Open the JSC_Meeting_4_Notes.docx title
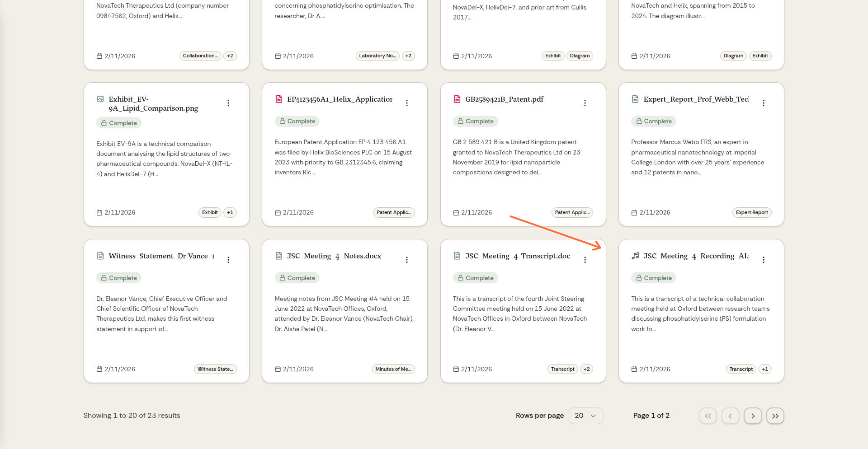The image size is (868, 449). tap(334, 256)
